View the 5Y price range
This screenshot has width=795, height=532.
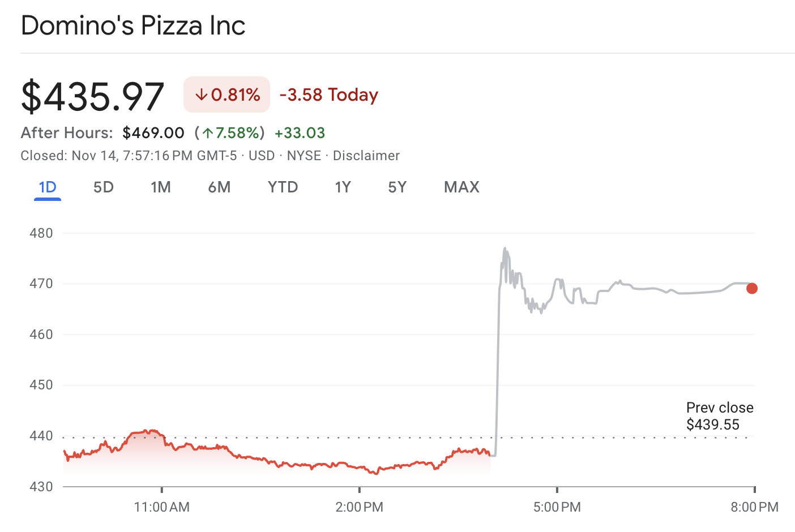click(x=397, y=187)
